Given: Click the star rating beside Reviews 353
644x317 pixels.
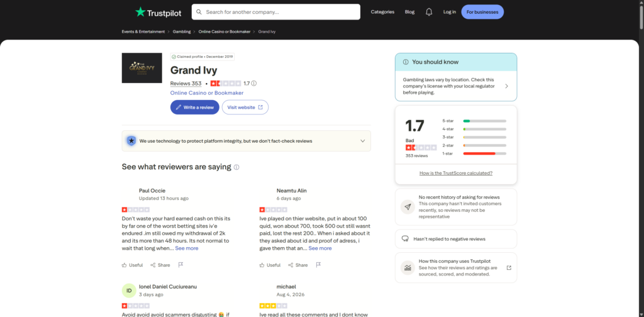Looking at the screenshot, I should point(226,84).
